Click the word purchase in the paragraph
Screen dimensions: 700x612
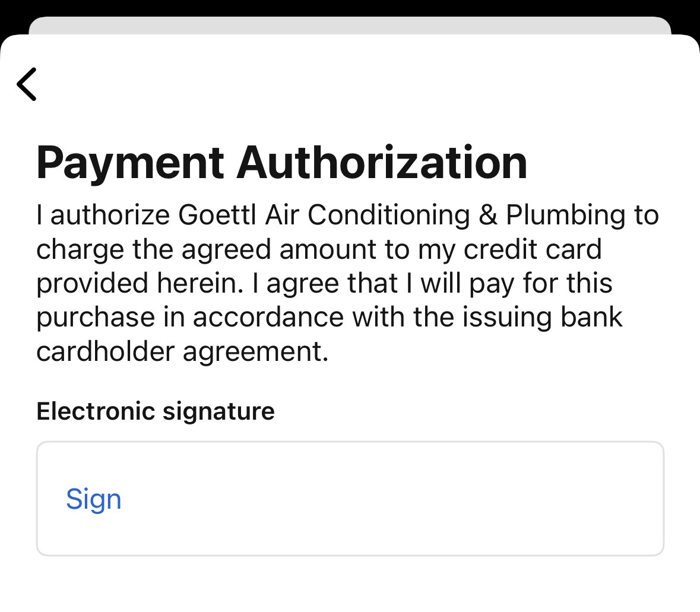coord(95,317)
